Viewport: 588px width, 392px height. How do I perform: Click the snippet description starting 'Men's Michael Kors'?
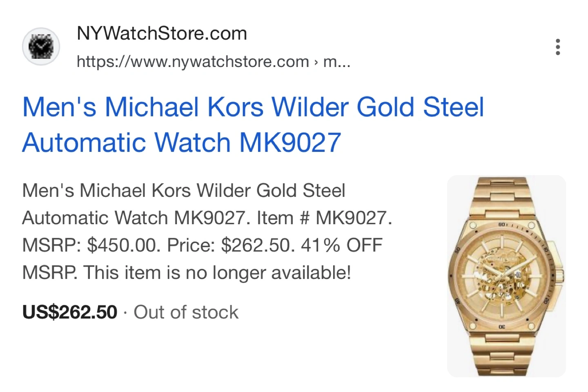[207, 232]
